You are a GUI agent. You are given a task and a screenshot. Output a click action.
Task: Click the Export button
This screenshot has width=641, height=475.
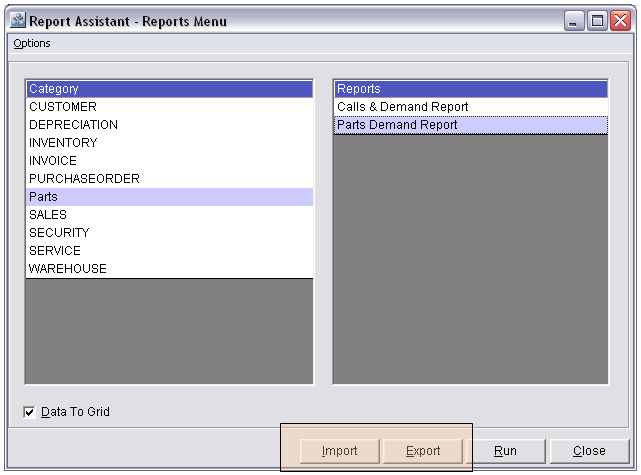423,451
